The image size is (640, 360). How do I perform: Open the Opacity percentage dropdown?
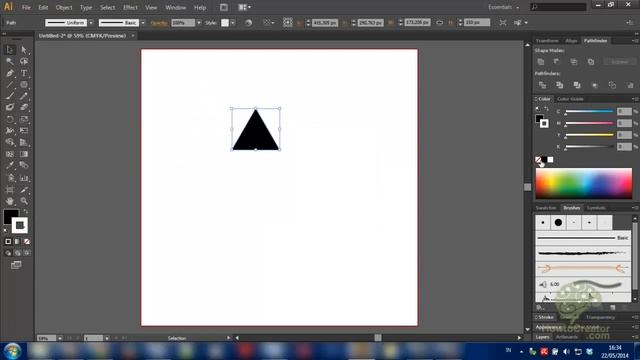[x=198, y=23]
